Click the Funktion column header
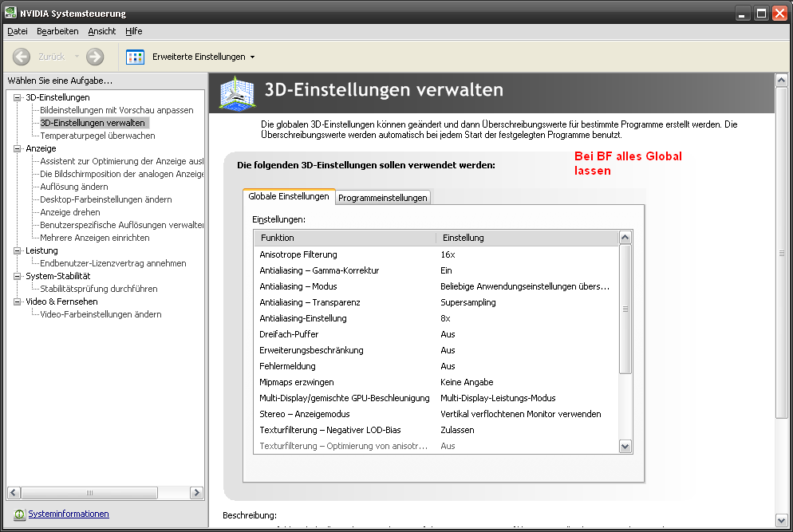The height and width of the screenshot is (532, 793). [345, 238]
